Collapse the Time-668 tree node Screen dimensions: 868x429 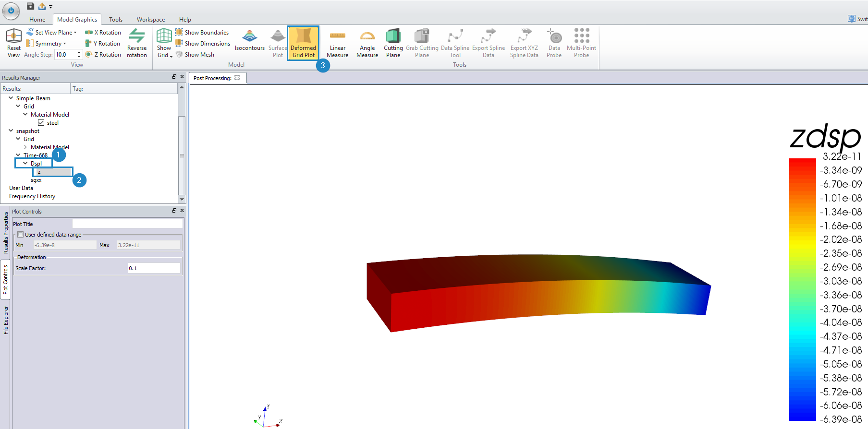point(18,155)
